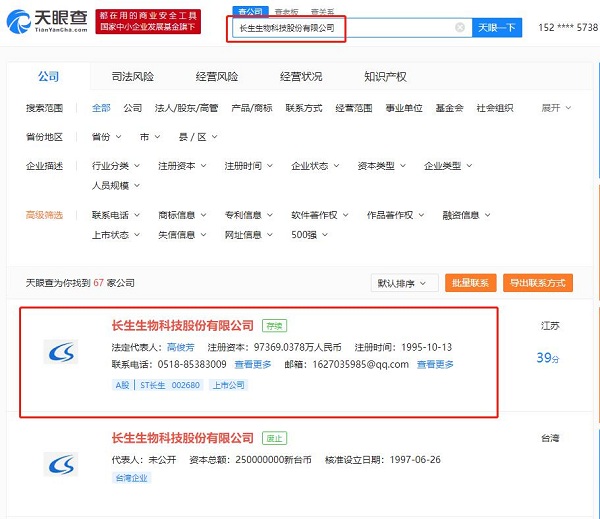Open first company's logo thumbnail
The image size is (600, 519).
pos(61,352)
